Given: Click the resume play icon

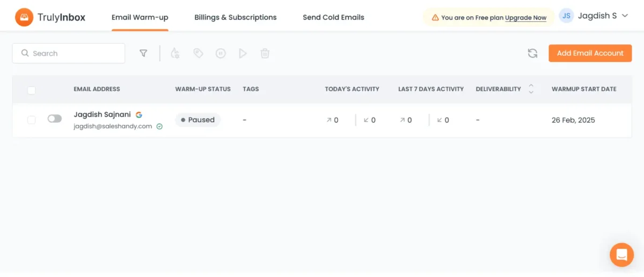Looking at the screenshot, I should 243,53.
